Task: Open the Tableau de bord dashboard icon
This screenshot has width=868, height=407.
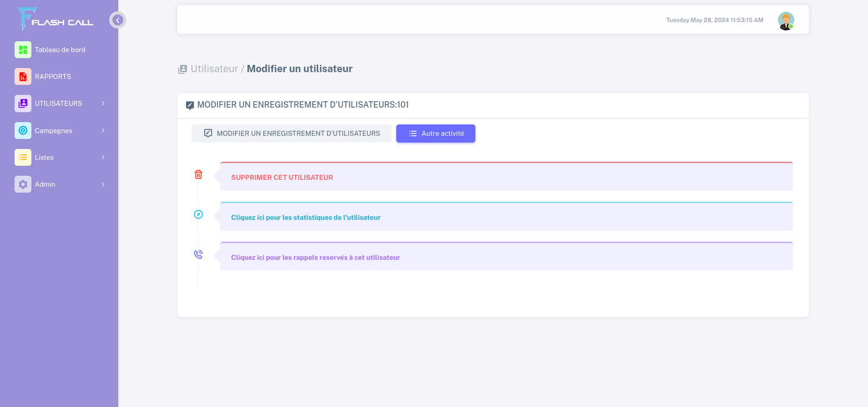Action: 23,50
